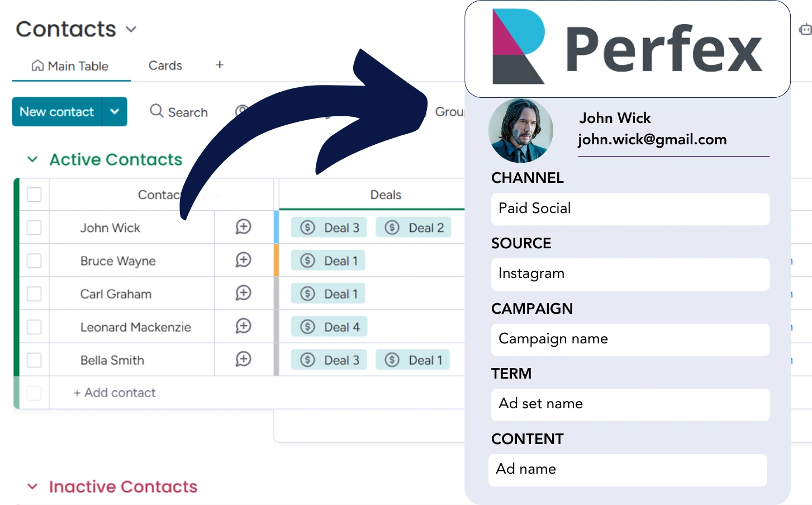Open Deal 1 chip for Carl Graham
Image resolution: width=812 pixels, height=505 pixels.
coord(328,294)
